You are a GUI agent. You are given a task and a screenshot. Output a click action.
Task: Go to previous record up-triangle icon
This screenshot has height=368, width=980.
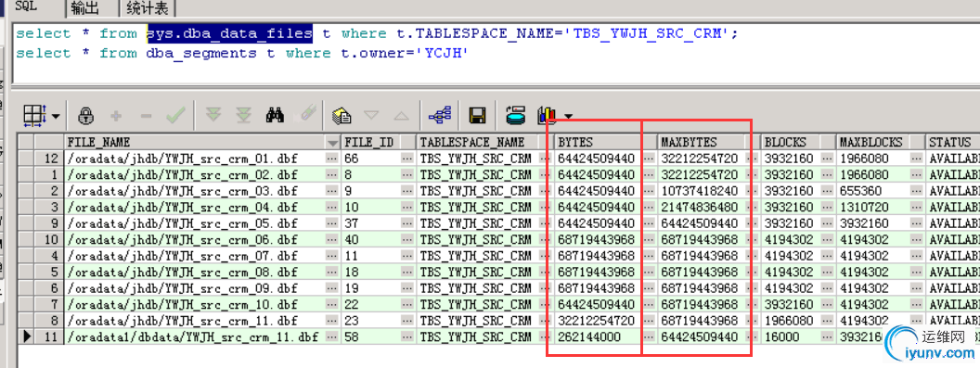(401, 116)
